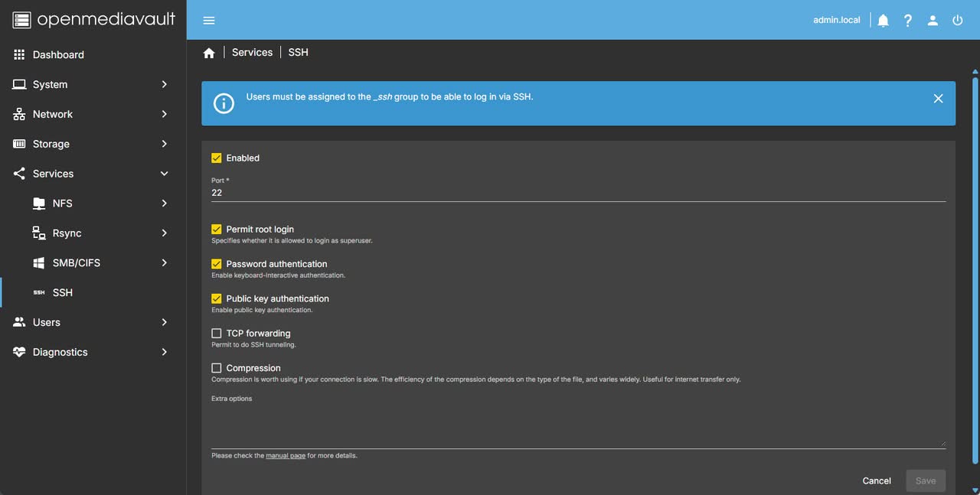
Task: Select the Users menu item
Action: pos(93,322)
